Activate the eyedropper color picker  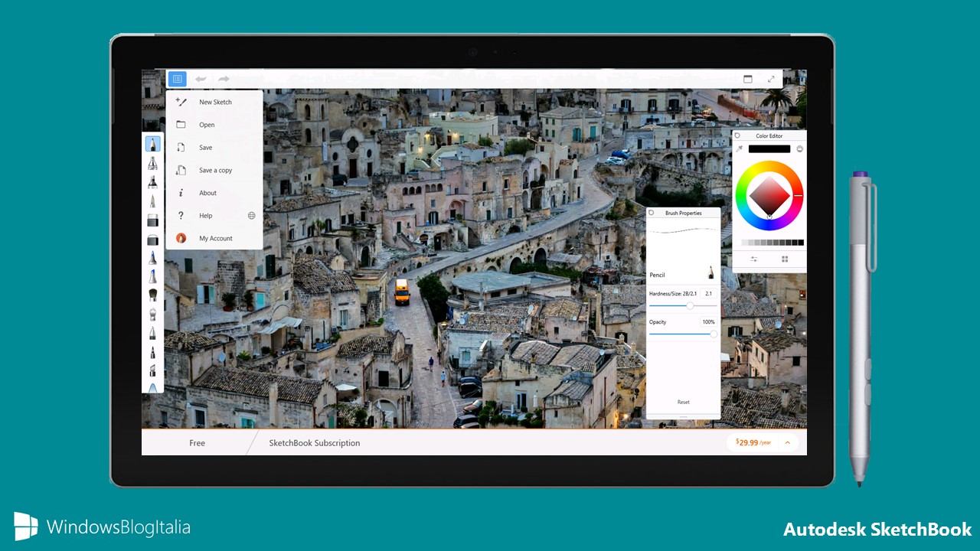click(x=740, y=148)
